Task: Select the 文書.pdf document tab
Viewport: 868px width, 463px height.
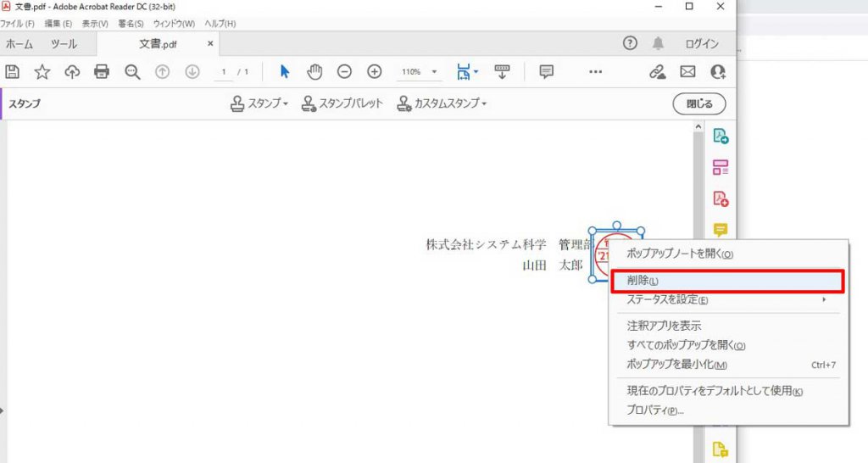Action: pyautogui.click(x=158, y=44)
